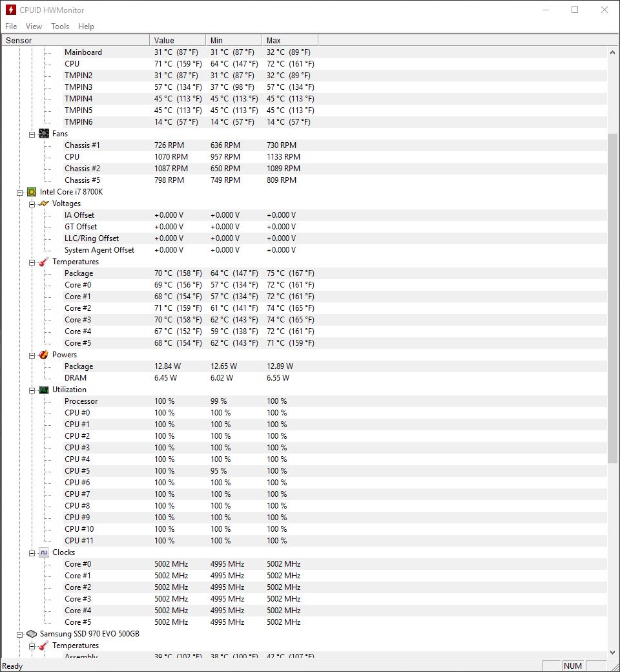Image resolution: width=620 pixels, height=672 pixels.
Task: Click the 75 °C package max temperature
Action: pyautogui.click(x=290, y=273)
